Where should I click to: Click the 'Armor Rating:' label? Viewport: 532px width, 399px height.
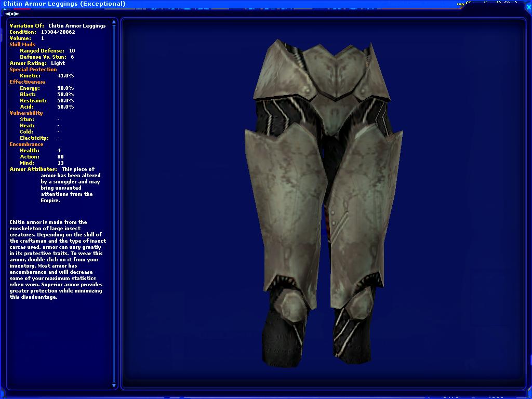click(28, 63)
